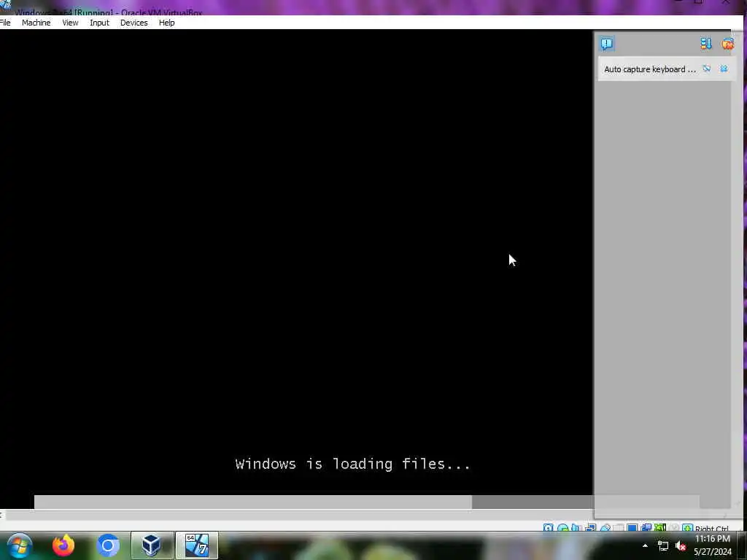Open the Windows Start menu orb
Screen dimensions: 747x560
tap(20, 545)
